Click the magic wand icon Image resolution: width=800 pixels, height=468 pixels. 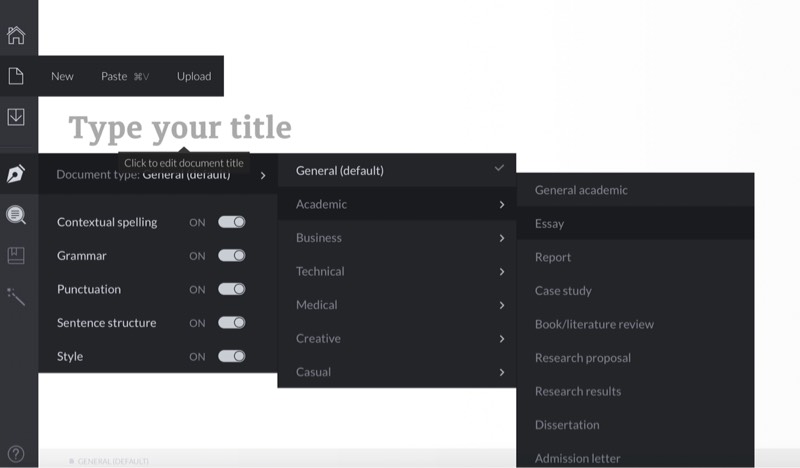pyautogui.click(x=16, y=296)
